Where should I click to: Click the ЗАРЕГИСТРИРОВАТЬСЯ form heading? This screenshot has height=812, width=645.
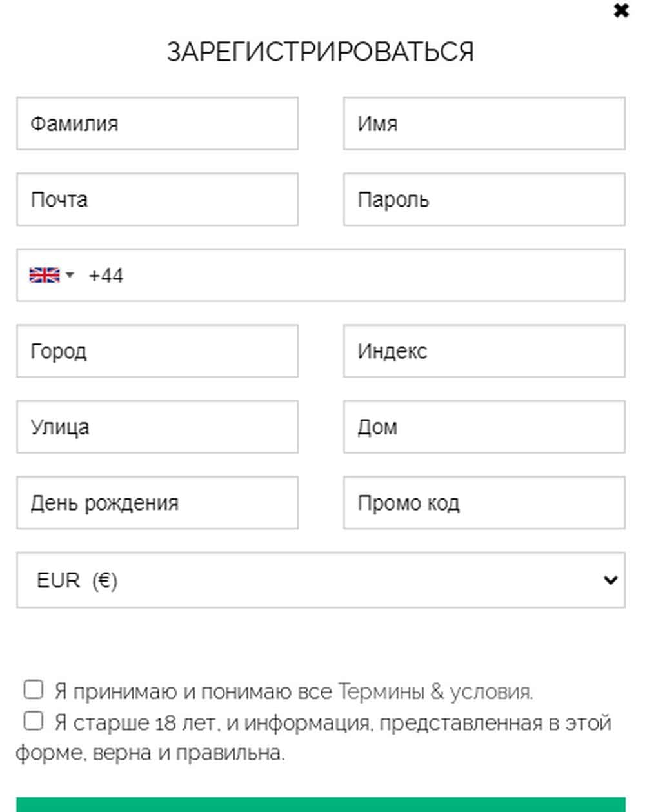321,52
